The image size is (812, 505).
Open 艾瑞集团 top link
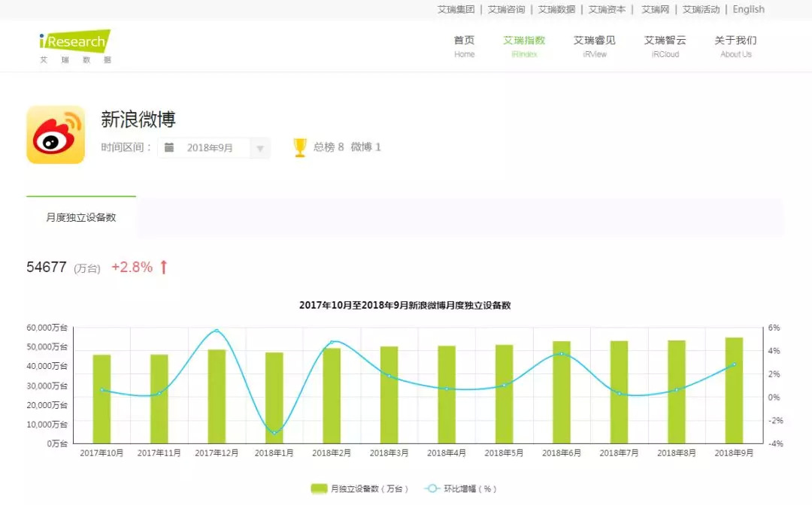pyautogui.click(x=456, y=9)
